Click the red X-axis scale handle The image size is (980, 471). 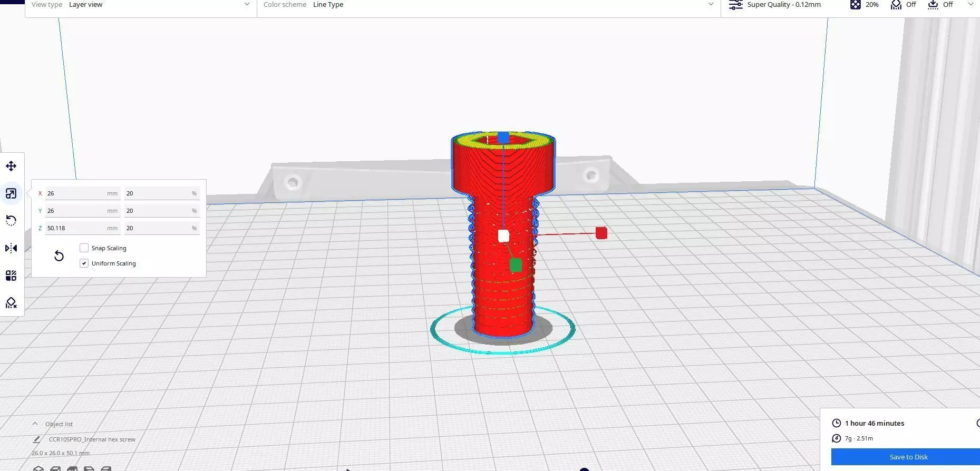click(x=601, y=233)
